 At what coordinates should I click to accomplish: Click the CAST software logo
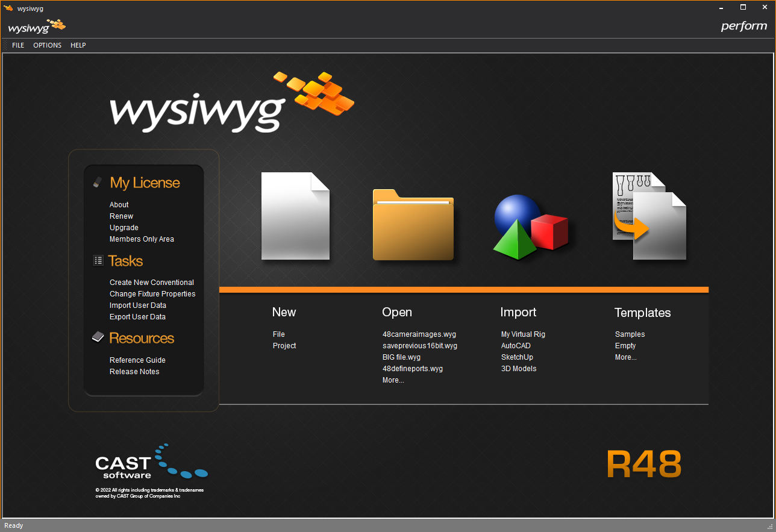point(151,463)
